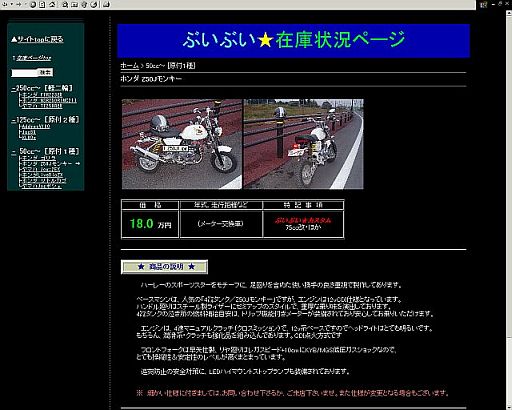Collapse the 250cc～ [軽二輪] category
The width and height of the screenshot is (512, 410).
[13, 89]
